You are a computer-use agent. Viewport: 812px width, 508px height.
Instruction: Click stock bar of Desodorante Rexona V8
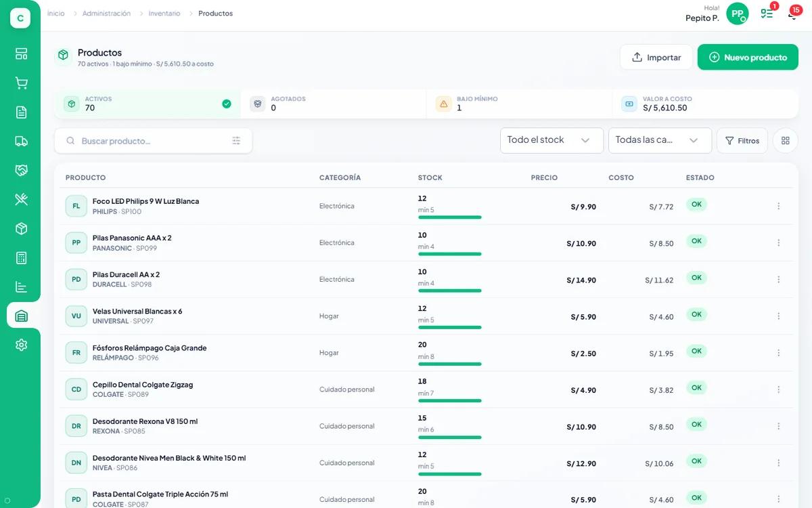tap(450, 437)
